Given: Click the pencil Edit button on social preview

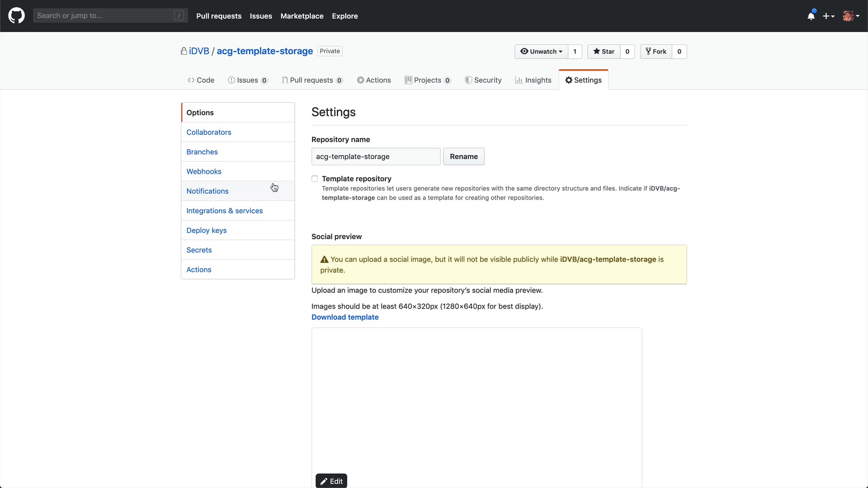Looking at the screenshot, I should click(331, 481).
